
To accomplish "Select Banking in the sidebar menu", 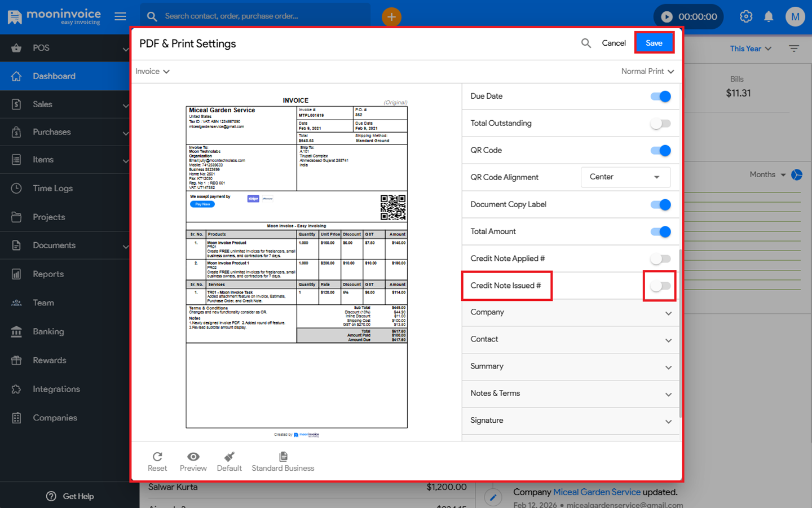I will [x=48, y=332].
